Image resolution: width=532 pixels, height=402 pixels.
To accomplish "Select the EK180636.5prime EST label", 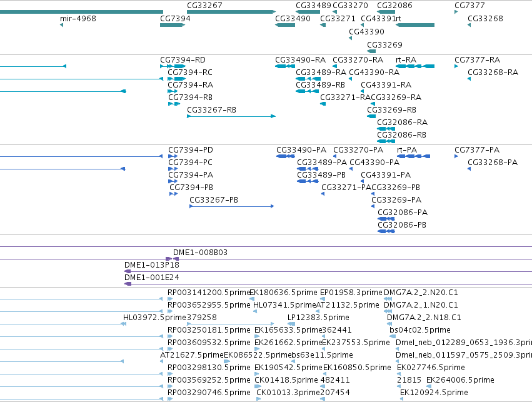I will point(284,293).
